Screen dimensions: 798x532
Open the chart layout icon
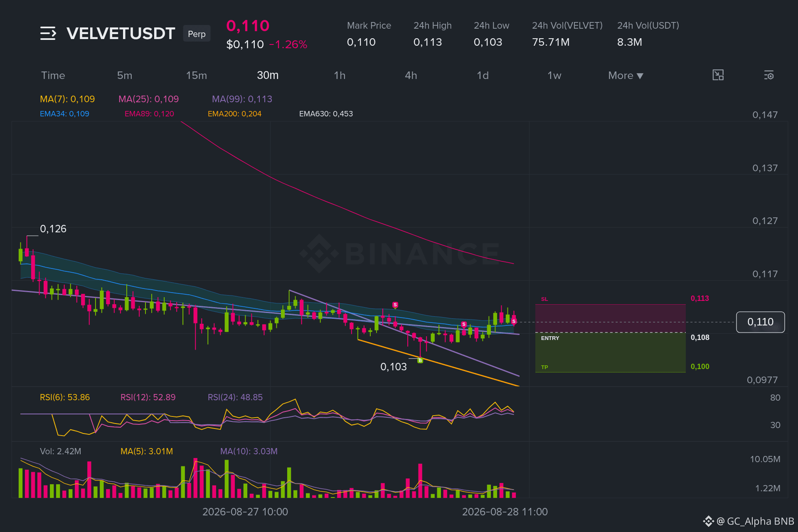(718, 75)
